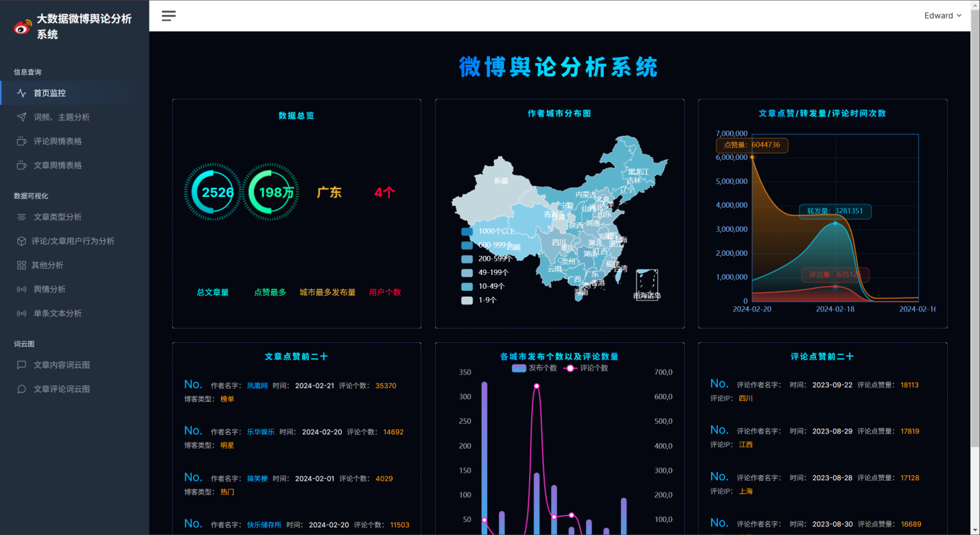
Task: Toggle the 1-9个 map legend range
Action: click(479, 300)
